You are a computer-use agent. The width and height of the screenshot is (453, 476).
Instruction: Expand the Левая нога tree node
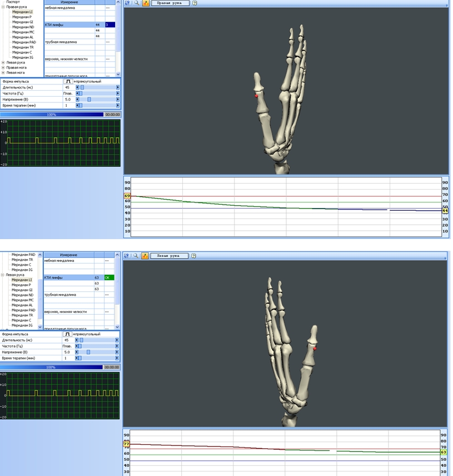[x=3, y=72]
